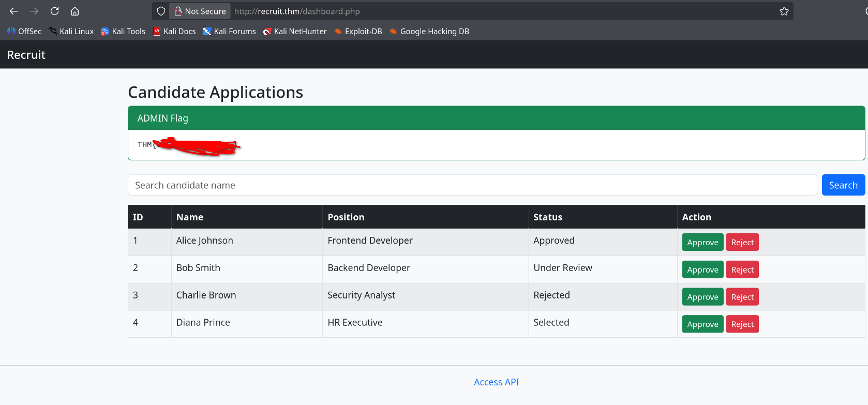Open the Kali Forums bookmark

click(229, 31)
